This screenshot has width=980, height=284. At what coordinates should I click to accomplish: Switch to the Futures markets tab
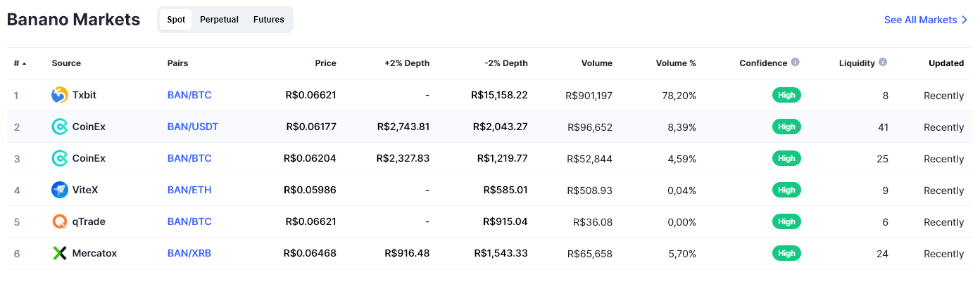tap(269, 20)
